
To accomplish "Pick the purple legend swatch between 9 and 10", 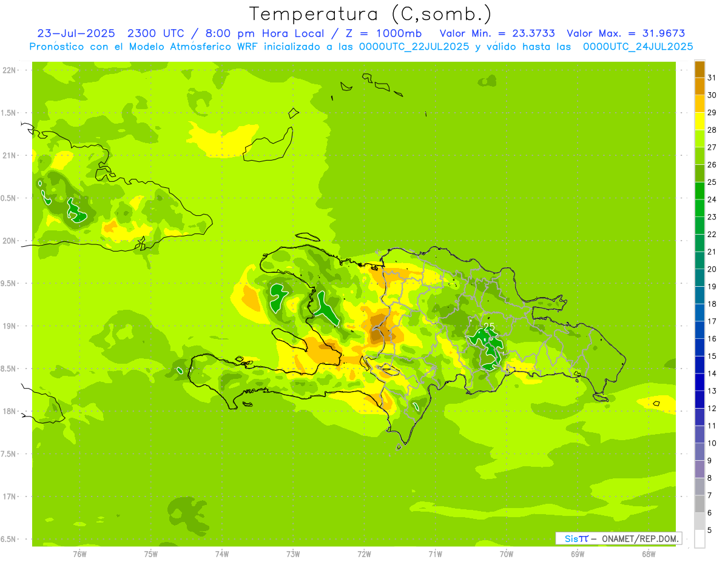I will 699,452.
